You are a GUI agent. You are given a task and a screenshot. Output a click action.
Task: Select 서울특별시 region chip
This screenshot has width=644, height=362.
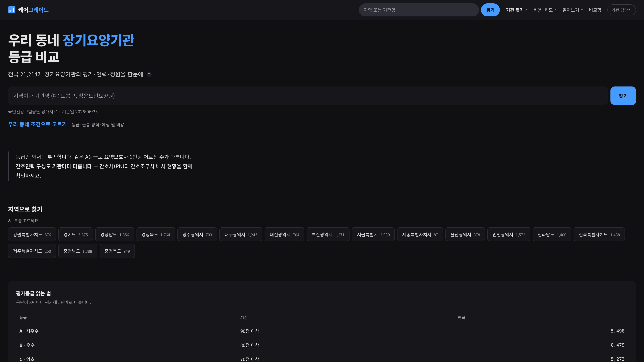(x=373, y=235)
